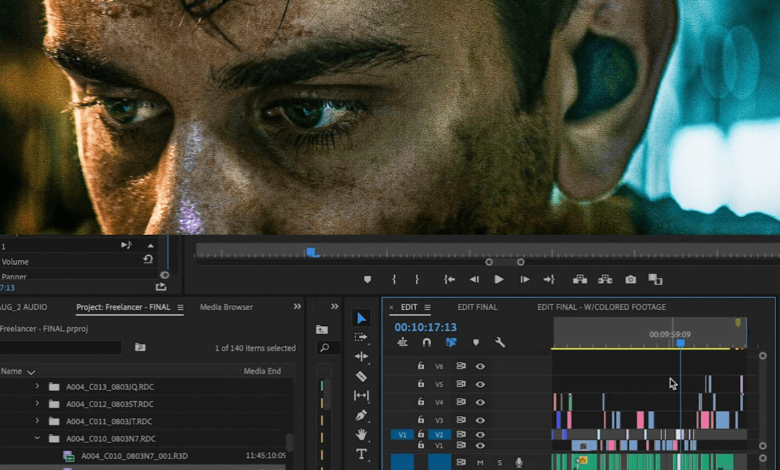The height and width of the screenshot is (470, 780).
Task: Open timeline display settings wrench
Action: point(500,342)
